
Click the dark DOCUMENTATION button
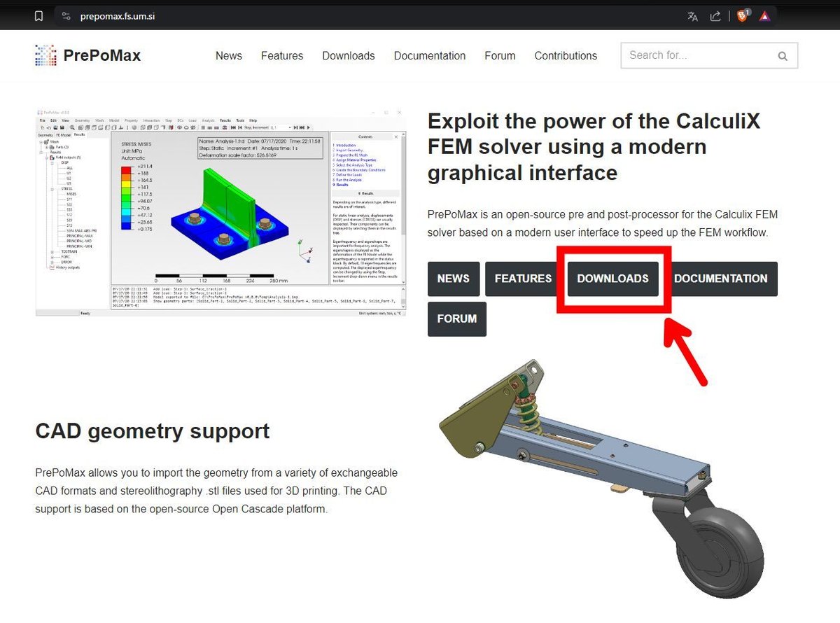click(721, 279)
